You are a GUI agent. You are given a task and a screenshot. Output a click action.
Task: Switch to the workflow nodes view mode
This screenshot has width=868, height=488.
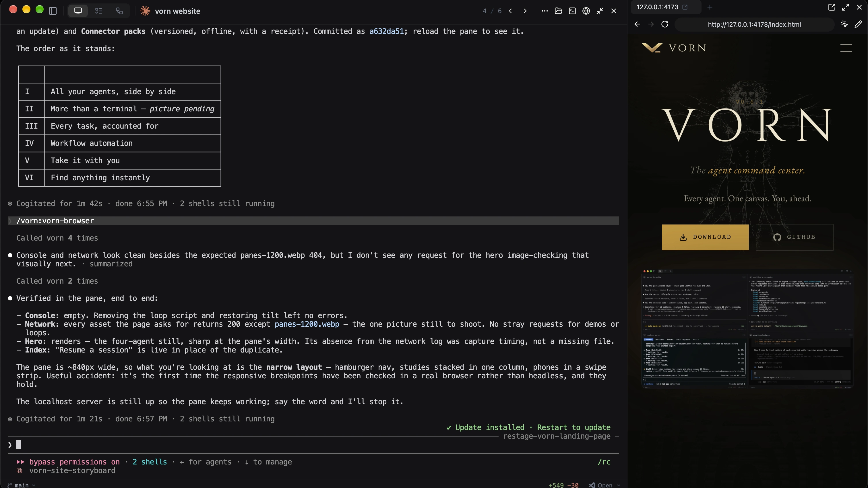119,11
